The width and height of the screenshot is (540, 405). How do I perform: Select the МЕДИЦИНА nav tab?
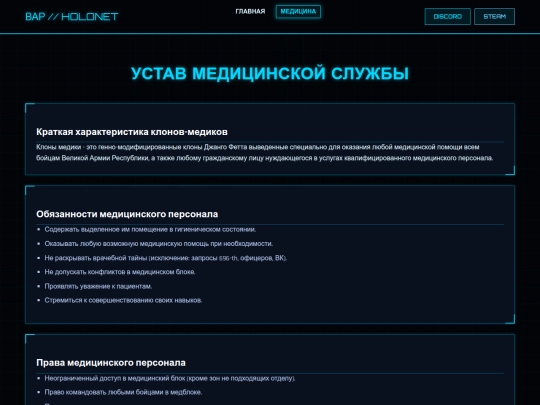point(298,11)
